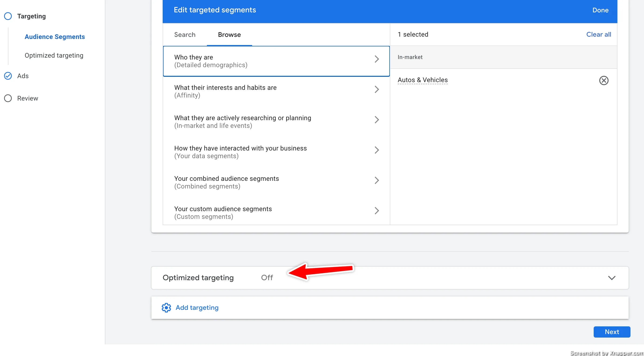The image size is (644, 356).
Task: Click the In-market category heading
Action: (x=410, y=57)
